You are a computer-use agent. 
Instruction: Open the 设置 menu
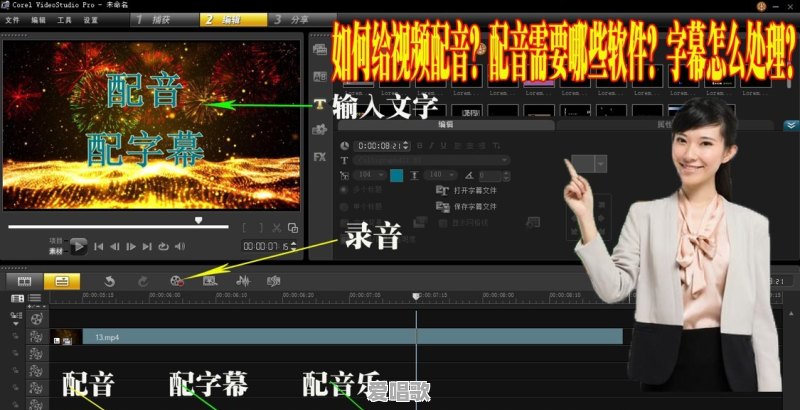tap(90, 20)
